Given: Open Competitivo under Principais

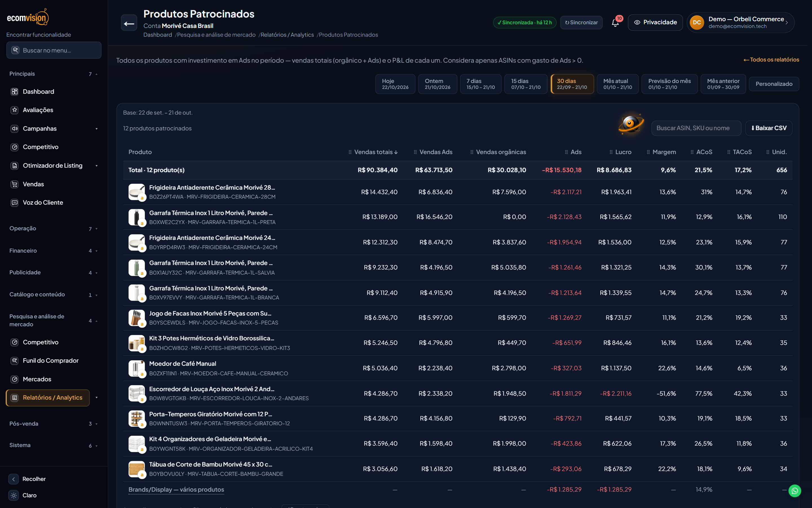Looking at the screenshot, I should pyautogui.click(x=40, y=147).
